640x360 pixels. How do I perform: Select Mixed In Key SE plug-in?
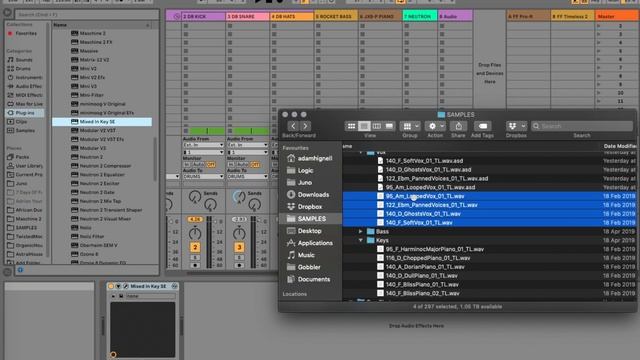point(102,122)
